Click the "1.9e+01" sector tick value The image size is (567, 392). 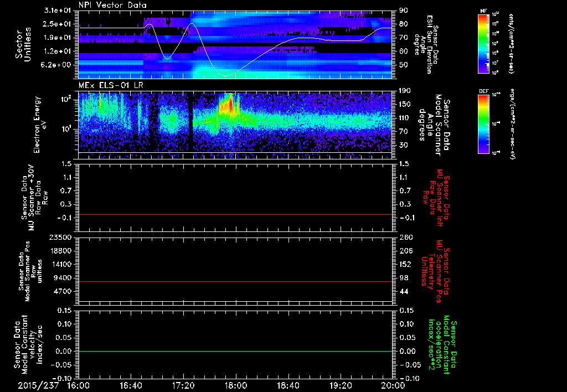point(59,38)
